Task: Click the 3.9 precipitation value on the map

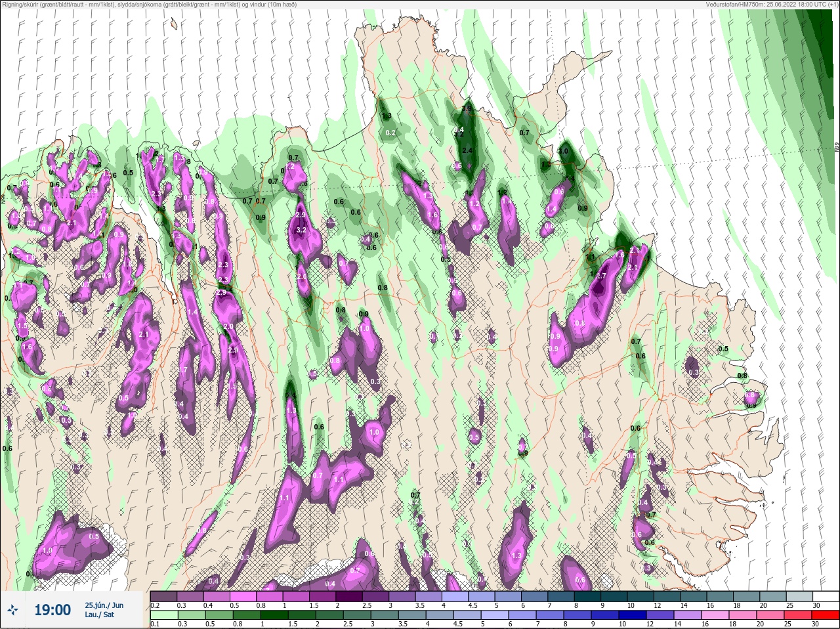Action: click(467, 108)
